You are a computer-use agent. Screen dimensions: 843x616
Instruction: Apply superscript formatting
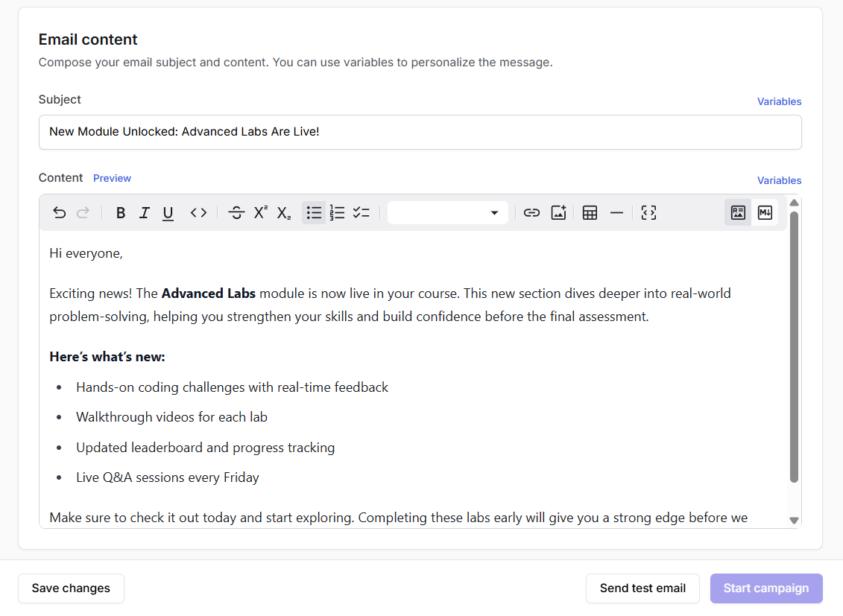pos(260,213)
